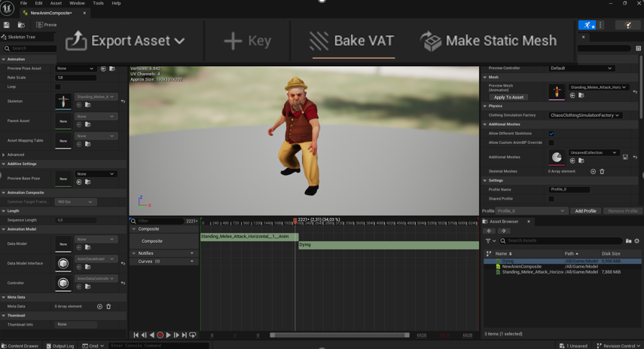The width and height of the screenshot is (644, 349).
Task: Use selected asset for Preview Pose Asset
Action: coord(103,69)
